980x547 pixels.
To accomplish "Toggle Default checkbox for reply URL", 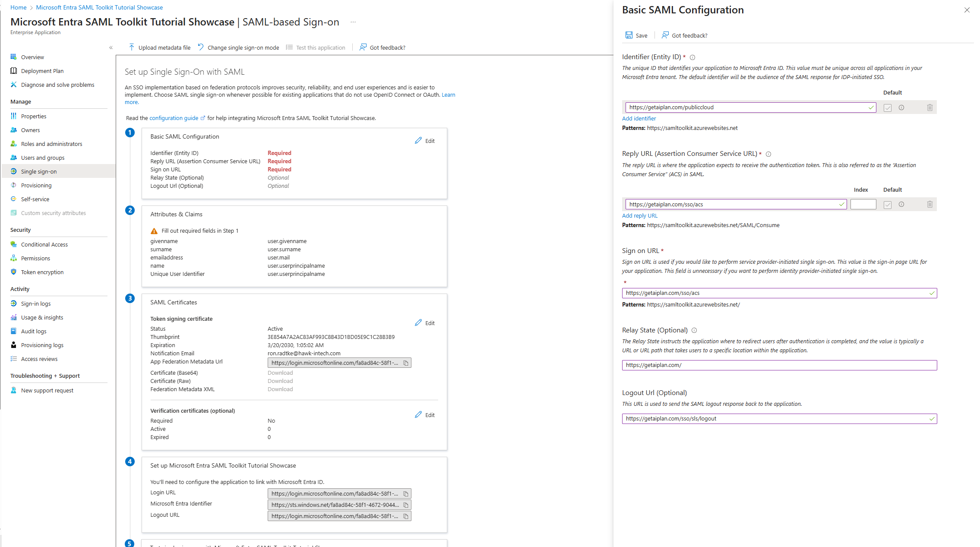I will pyautogui.click(x=888, y=205).
